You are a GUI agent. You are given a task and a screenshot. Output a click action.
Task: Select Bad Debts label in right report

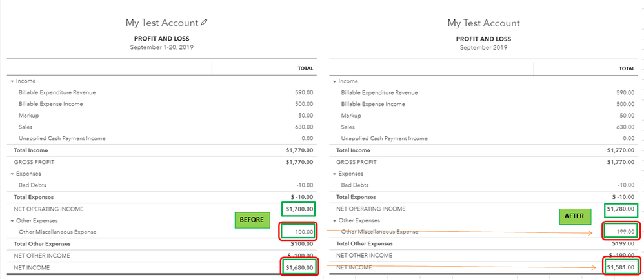click(x=355, y=185)
